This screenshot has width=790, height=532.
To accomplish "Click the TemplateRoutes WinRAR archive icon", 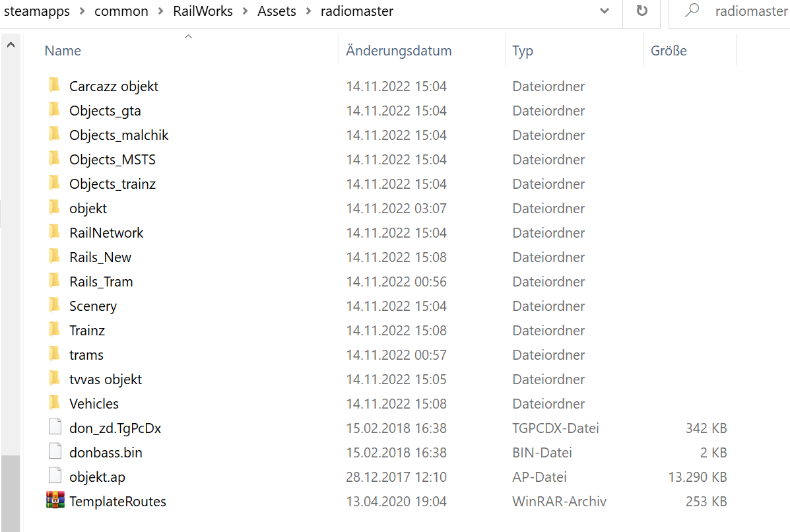I will point(55,500).
